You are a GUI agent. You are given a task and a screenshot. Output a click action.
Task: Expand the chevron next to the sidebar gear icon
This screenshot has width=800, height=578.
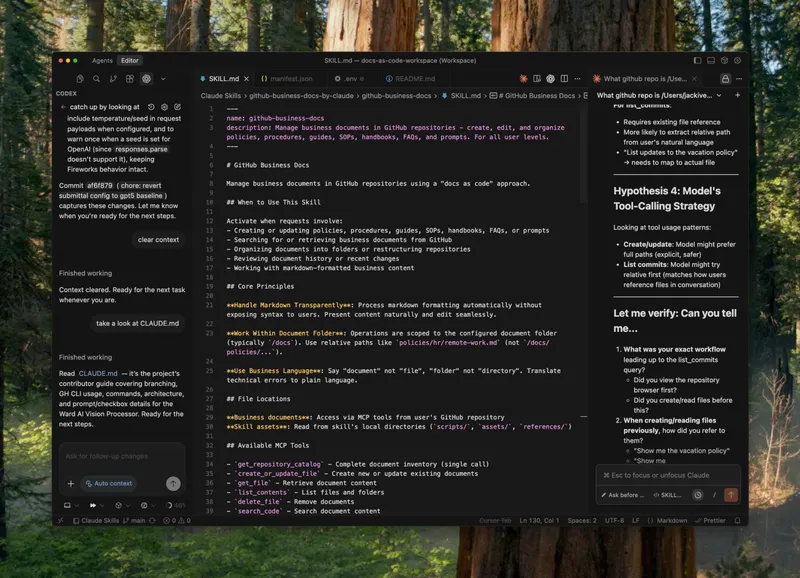tap(162, 78)
